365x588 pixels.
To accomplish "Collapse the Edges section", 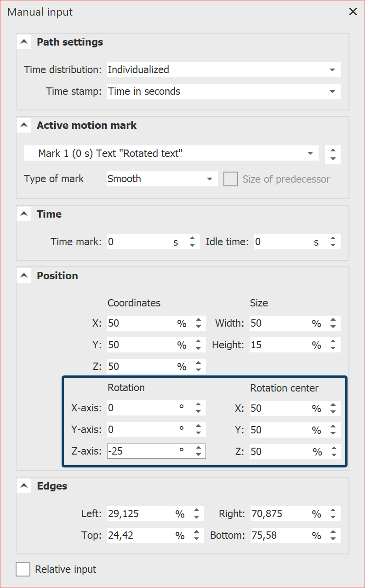I will coord(24,485).
